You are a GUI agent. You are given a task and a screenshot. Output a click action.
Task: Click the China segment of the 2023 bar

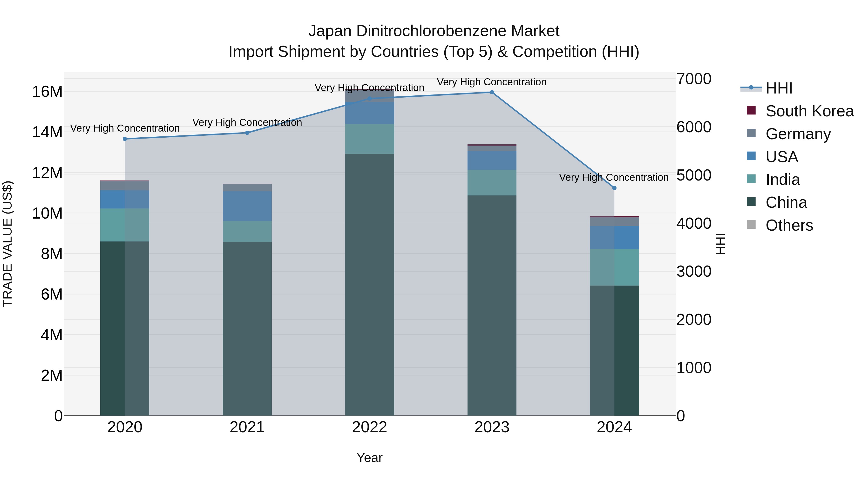click(492, 306)
